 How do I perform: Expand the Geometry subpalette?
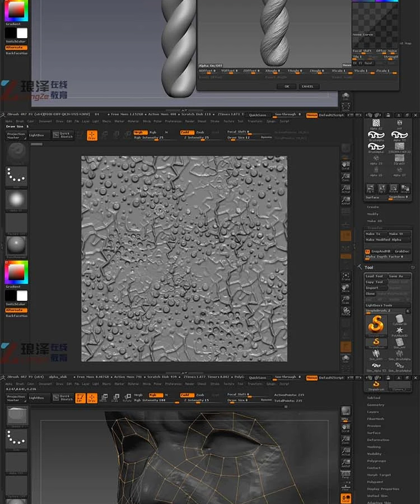pos(375,405)
